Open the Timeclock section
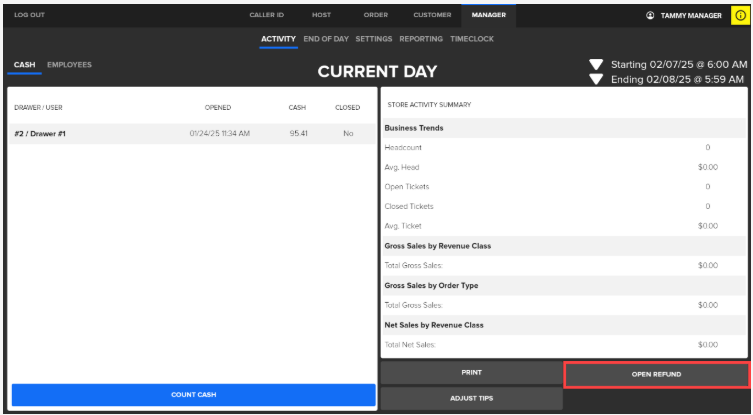The height and width of the screenshot is (415, 753). (x=472, y=39)
